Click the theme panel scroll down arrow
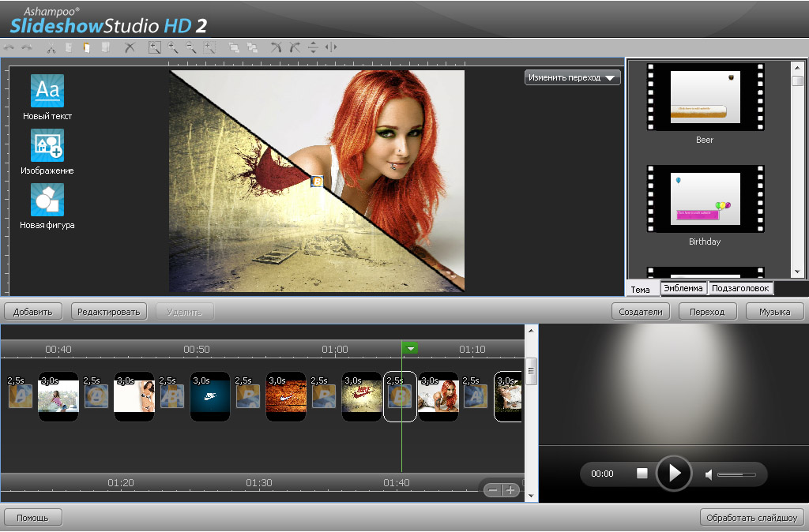 [797, 272]
